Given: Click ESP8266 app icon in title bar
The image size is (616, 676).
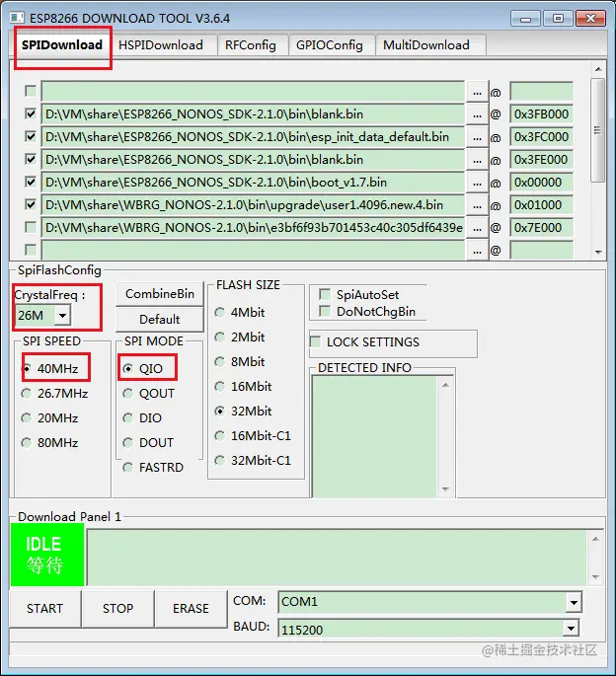Looking at the screenshot, I should click(x=17, y=18).
